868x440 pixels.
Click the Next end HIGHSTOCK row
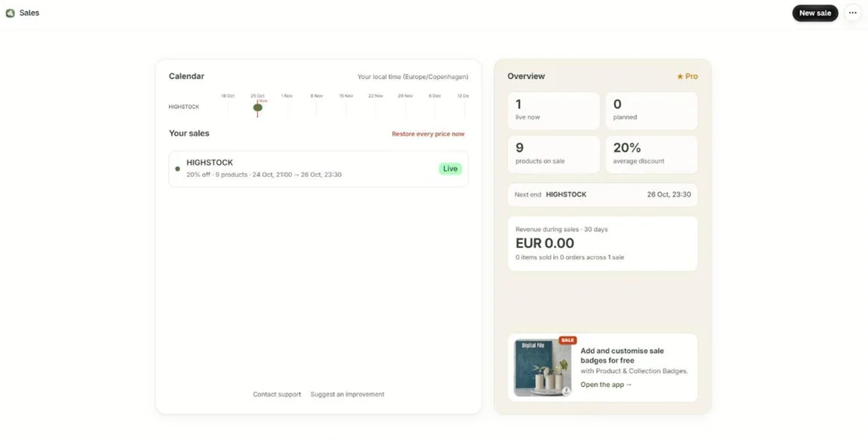(x=602, y=194)
